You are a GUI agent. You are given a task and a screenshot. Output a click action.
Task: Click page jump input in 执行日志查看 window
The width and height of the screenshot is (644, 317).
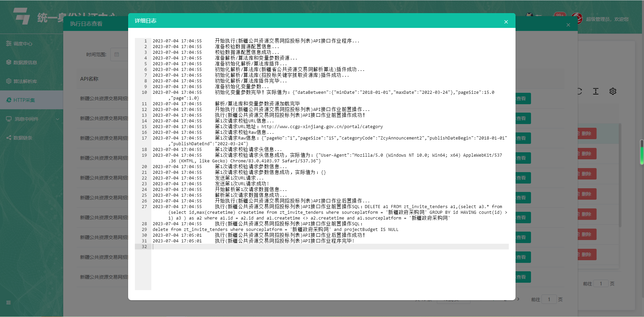[x=549, y=299]
